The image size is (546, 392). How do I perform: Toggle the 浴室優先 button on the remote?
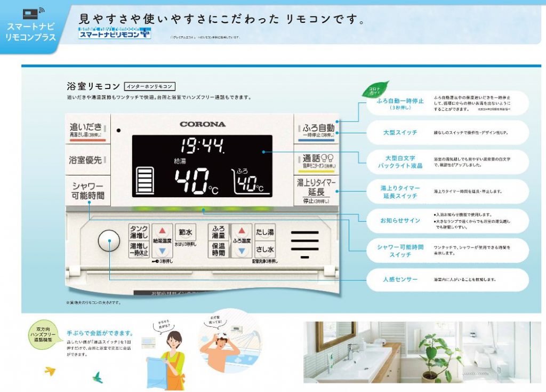click(88, 160)
